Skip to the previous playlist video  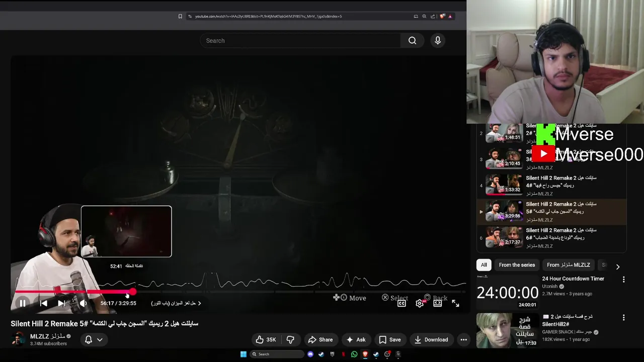coord(44,303)
